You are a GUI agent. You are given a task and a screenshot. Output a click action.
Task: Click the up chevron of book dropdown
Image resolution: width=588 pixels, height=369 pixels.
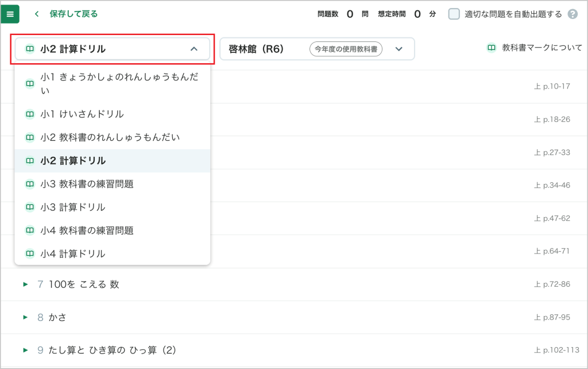tap(194, 49)
